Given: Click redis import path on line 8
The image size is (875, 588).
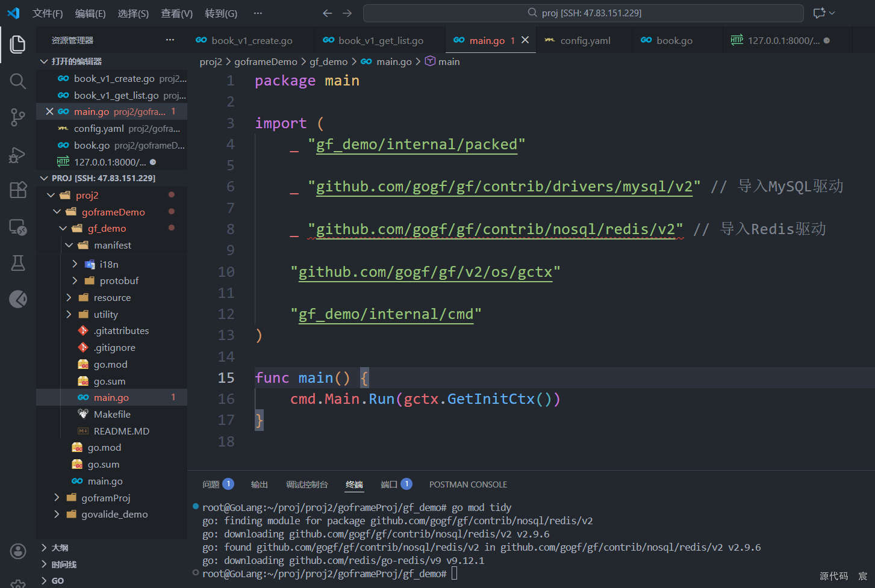Looking at the screenshot, I should click(496, 229).
